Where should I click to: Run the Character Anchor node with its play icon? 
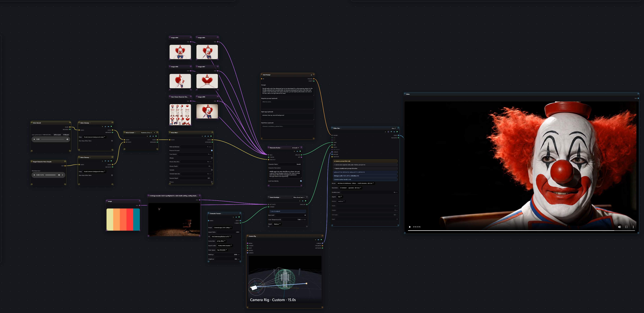click(300, 151)
